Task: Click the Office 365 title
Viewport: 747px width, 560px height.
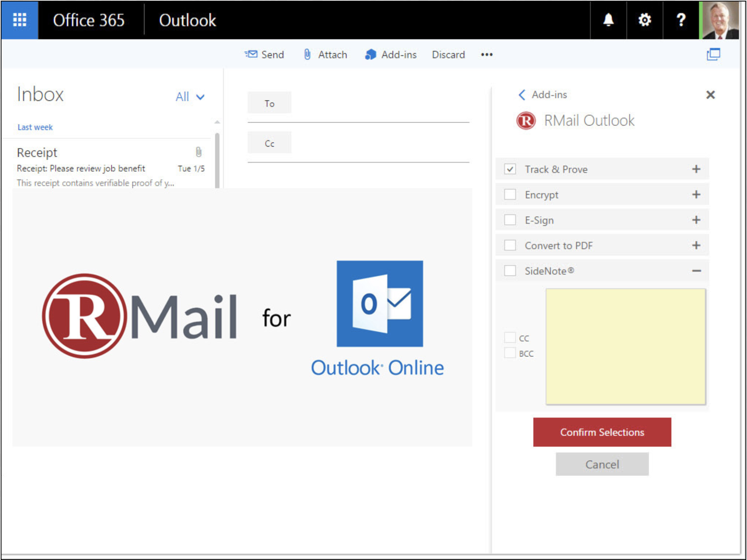Action: coord(88,20)
